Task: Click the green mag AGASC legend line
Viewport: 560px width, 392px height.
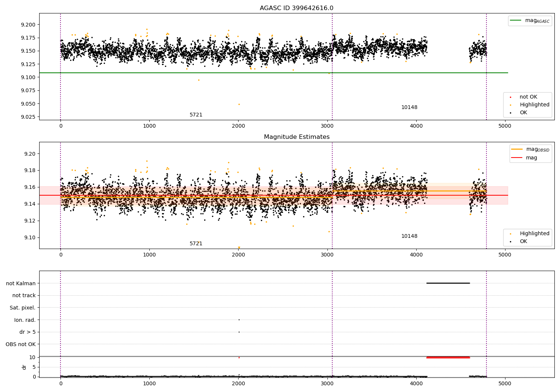Action: pos(516,21)
